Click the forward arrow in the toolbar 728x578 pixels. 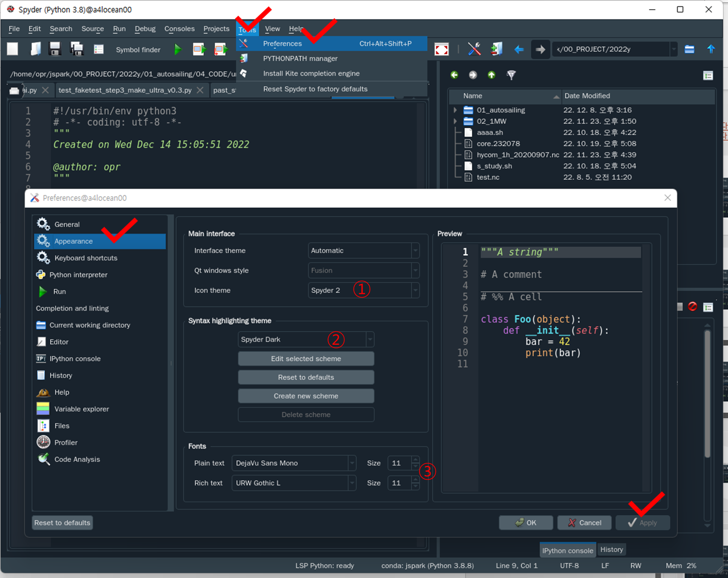[x=540, y=49]
